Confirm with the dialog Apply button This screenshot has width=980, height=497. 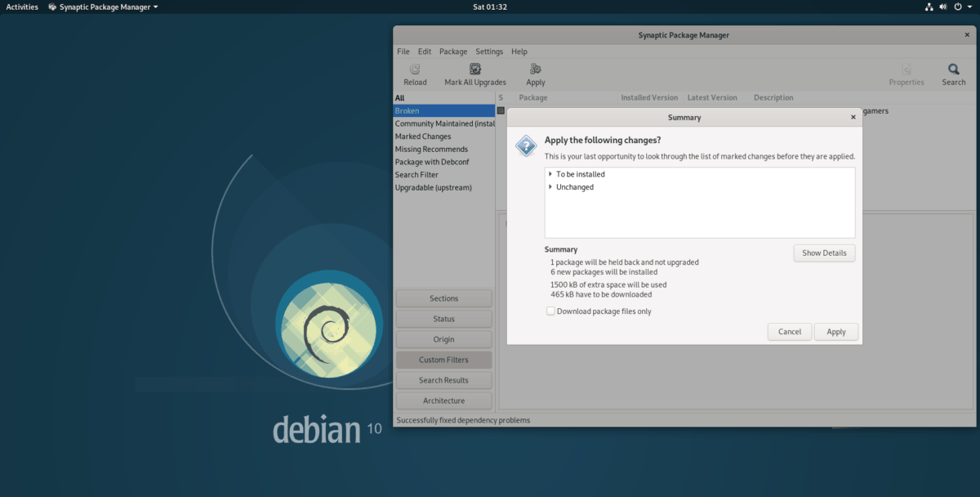coord(836,332)
